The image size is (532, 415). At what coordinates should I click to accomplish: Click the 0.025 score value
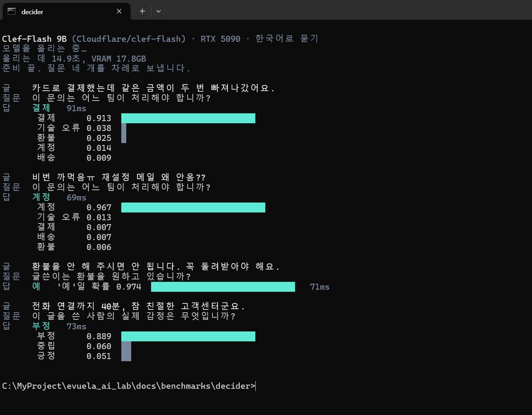99,138
